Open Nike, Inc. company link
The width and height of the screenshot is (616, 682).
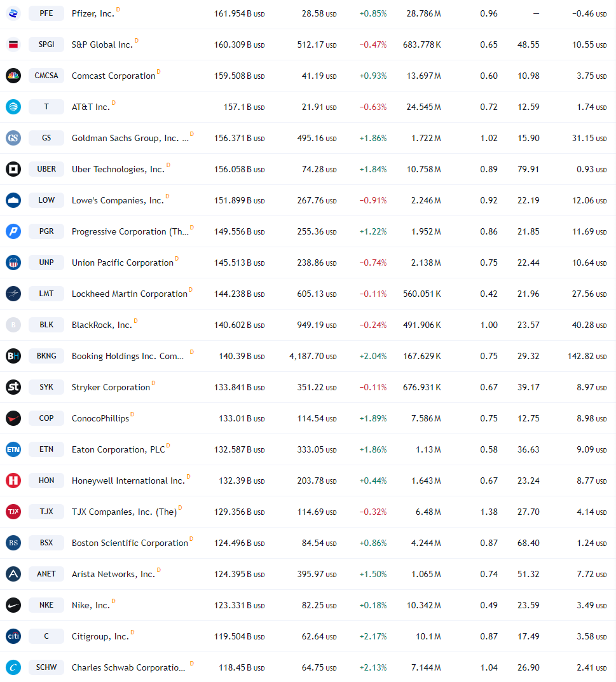pyautogui.click(x=91, y=606)
